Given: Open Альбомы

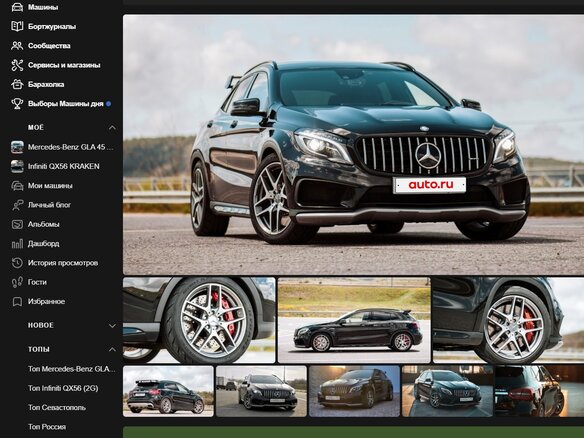Looking at the screenshot, I should click(x=44, y=224).
